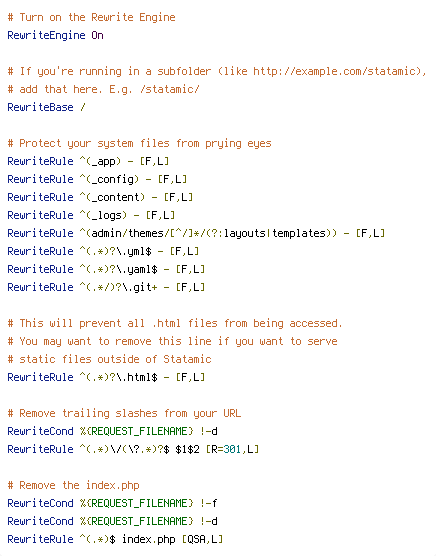Click the R=301 redirect flag
436x556 pixels.
(224, 449)
